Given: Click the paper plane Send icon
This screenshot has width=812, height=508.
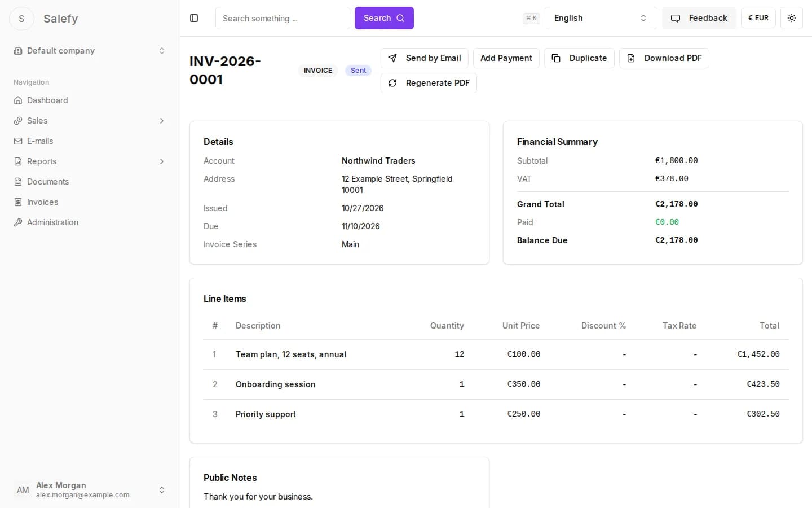Looking at the screenshot, I should [392, 58].
